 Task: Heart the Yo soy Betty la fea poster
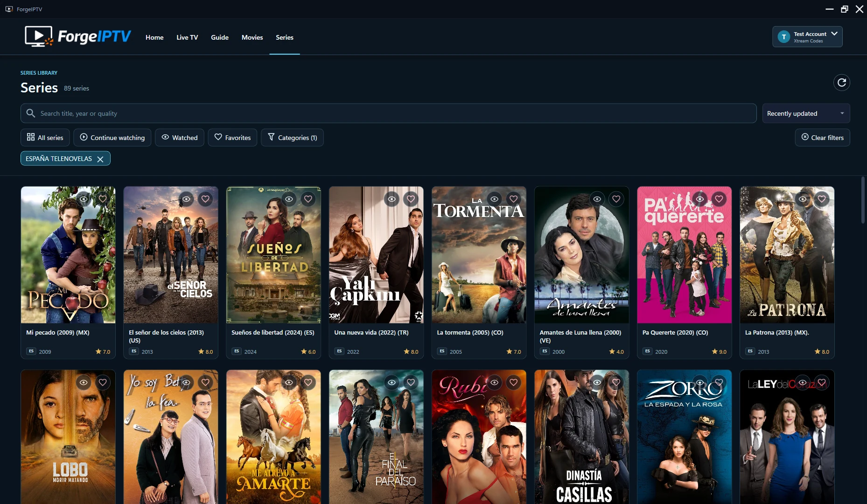pos(205,382)
